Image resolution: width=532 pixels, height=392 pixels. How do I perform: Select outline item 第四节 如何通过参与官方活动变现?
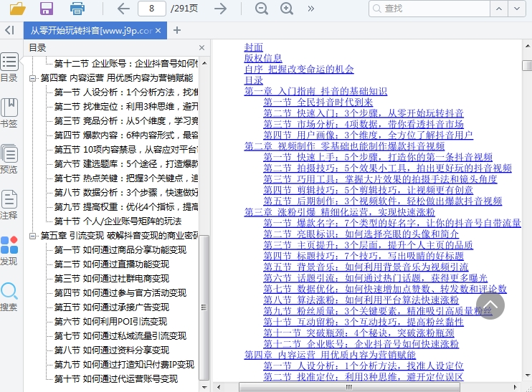click(120, 293)
